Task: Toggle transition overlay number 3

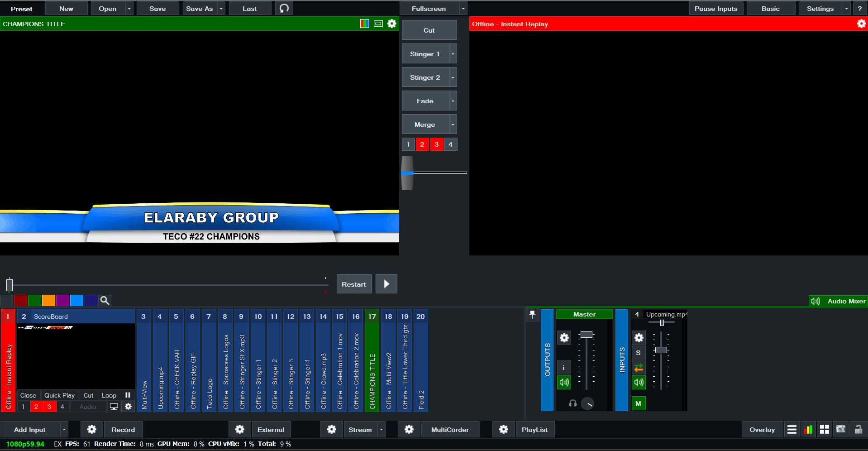Action: click(436, 144)
